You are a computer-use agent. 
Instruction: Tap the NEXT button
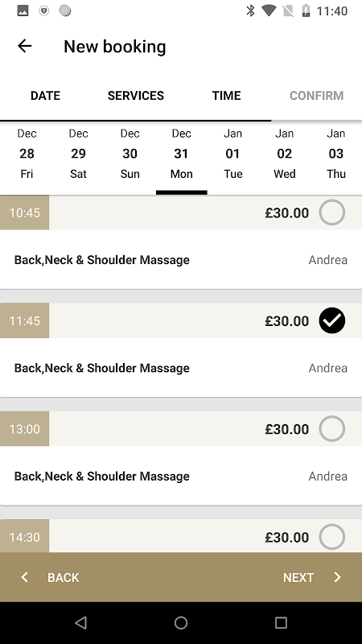click(312, 577)
